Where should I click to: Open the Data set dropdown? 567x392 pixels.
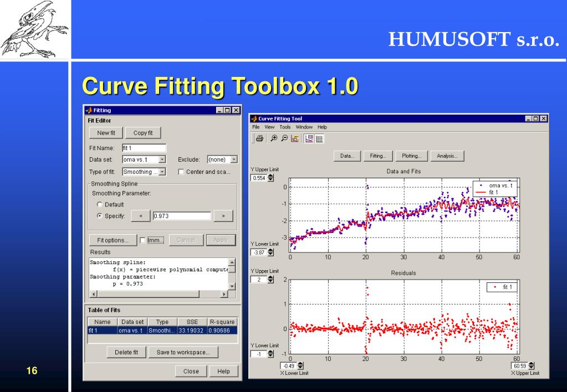click(162, 159)
